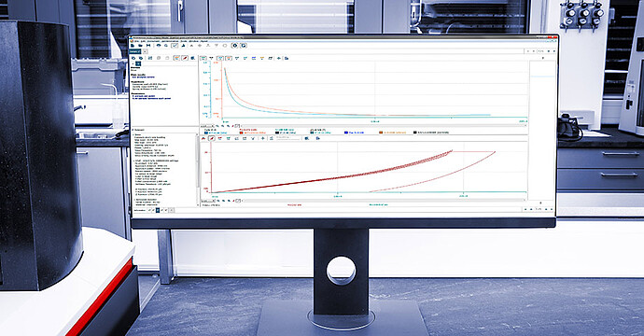Open the File menu
The image size is (644, 336).
click(136, 41)
